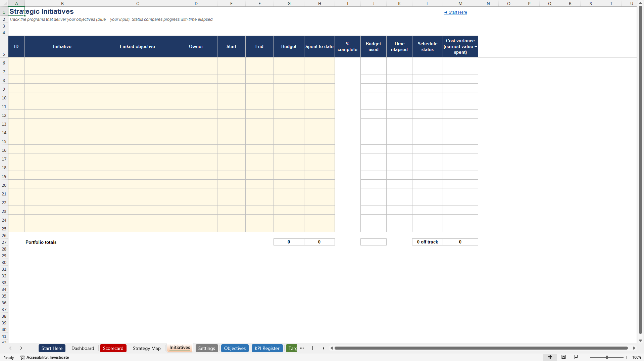
Task: Click zoom in plus button
Action: pos(626,357)
